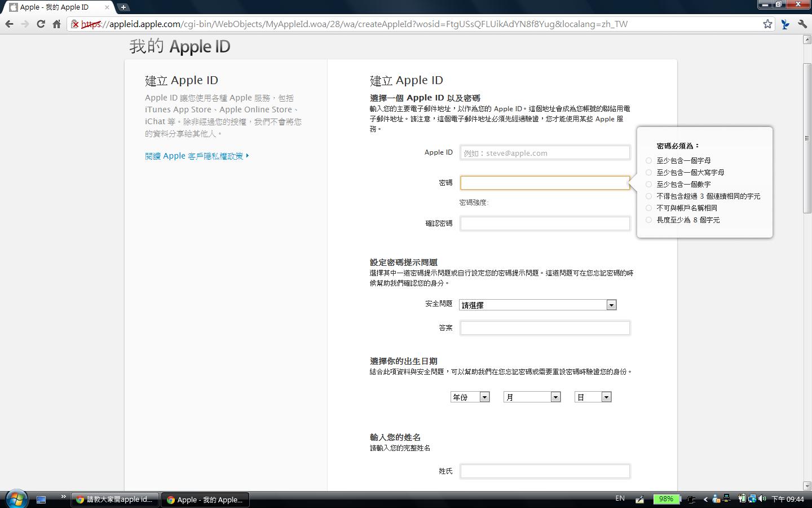The width and height of the screenshot is (812, 508).
Task: Open the 安全問題 請選擇 dropdown
Action: coord(537,305)
